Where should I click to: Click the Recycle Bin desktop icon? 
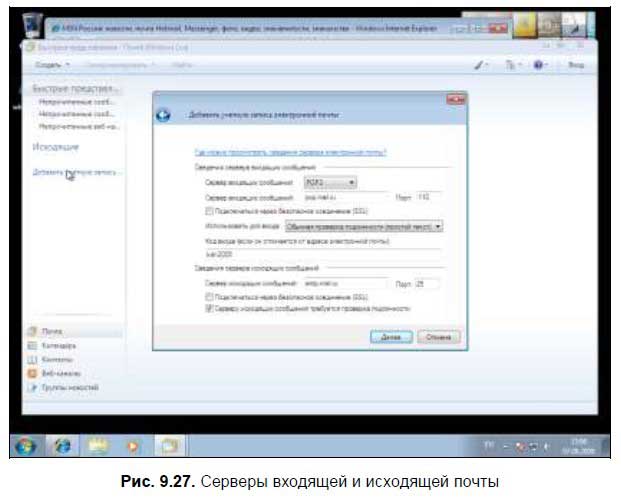pyautogui.click(x=32, y=25)
